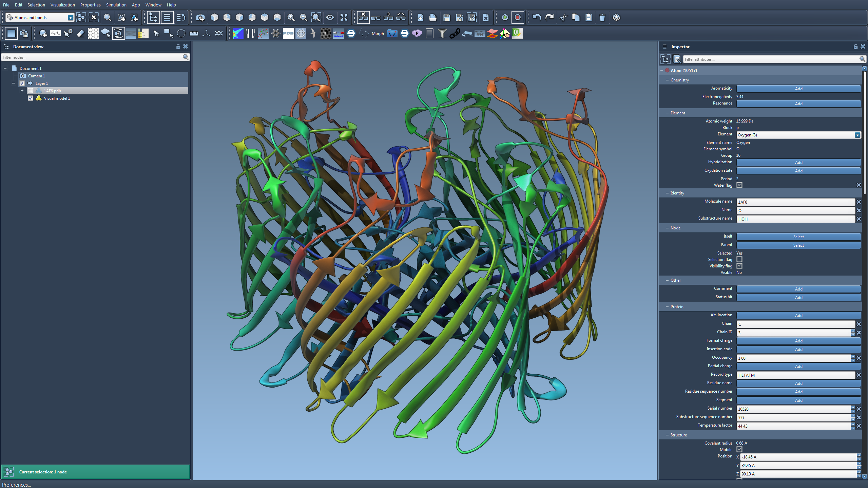Uncheck the Visual model 1 checkbox
Screen dimensions: 868x488
tap(31, 98)
